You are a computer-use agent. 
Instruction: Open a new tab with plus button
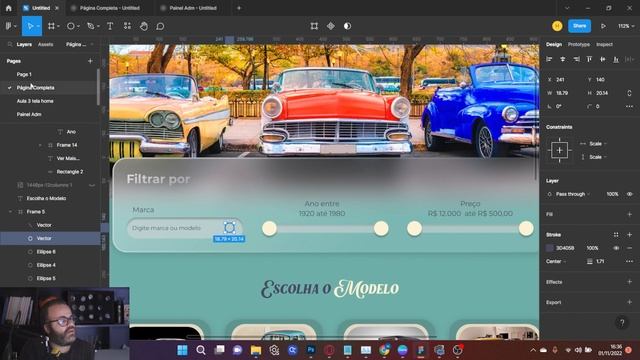239,8
